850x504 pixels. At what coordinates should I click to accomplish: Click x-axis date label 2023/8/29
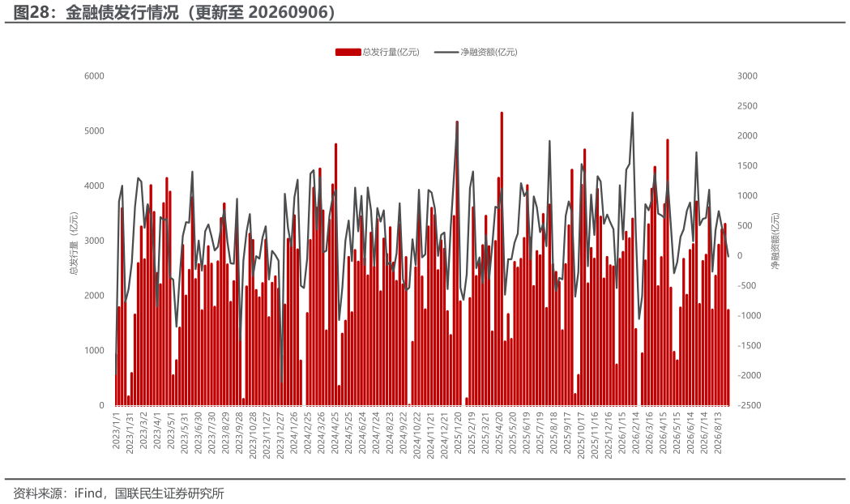tap(225, 434)
